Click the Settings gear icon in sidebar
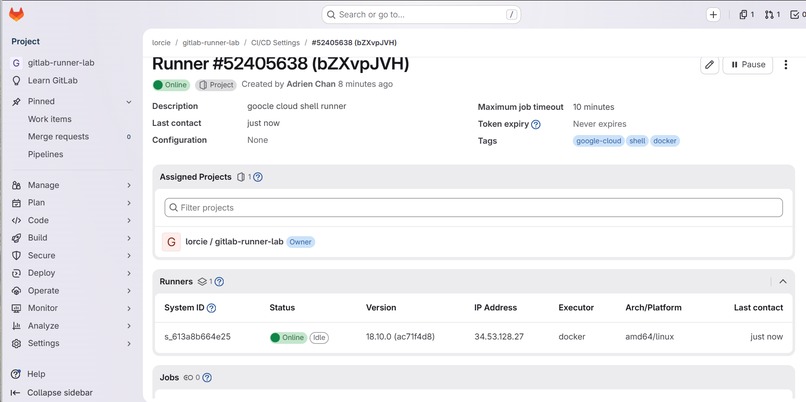This screenshot has height=402, width=806. (16, 343)
